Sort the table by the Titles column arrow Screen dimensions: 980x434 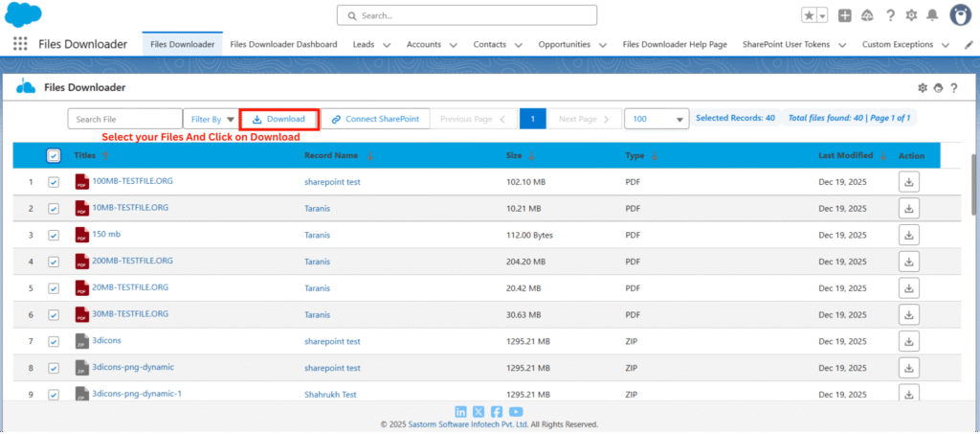(x=105, y=156)
